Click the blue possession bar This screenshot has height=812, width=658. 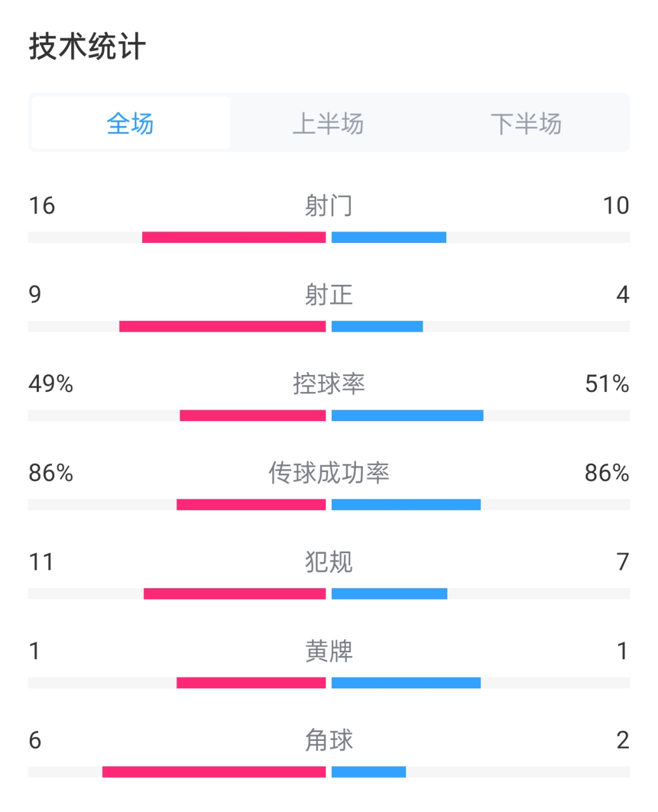click(x=406, y=416)
